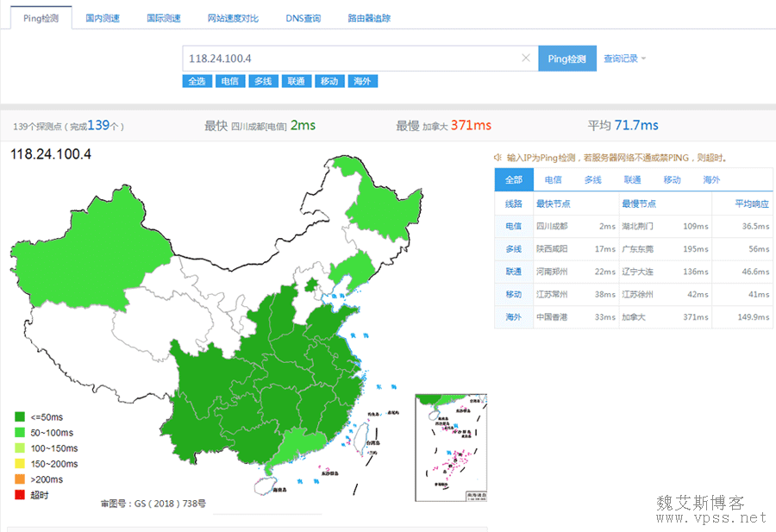This screenshot has width=776, height=532.
Task: Click the 平均响应 column header
Action: [751, 204]
